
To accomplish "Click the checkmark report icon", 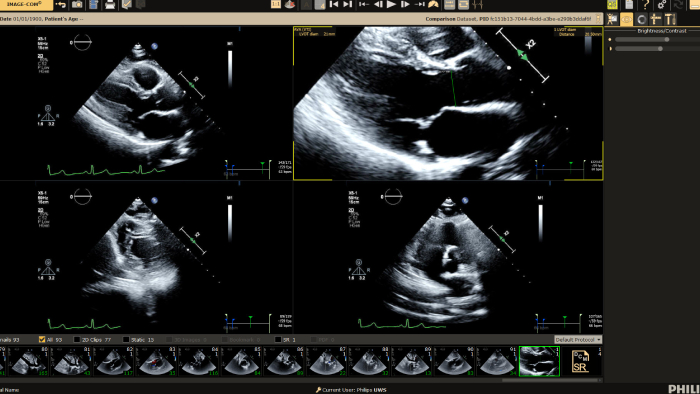I will (127, 4).
